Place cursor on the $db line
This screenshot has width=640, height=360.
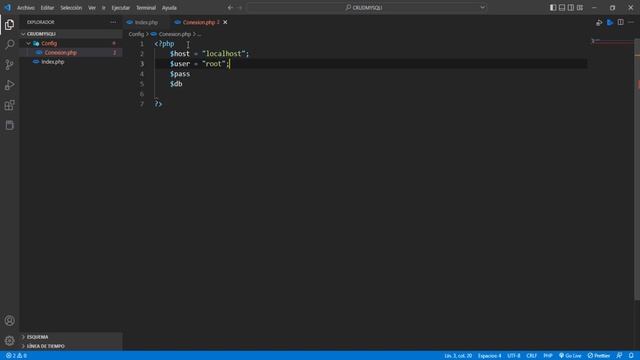(x=176, y=84)
